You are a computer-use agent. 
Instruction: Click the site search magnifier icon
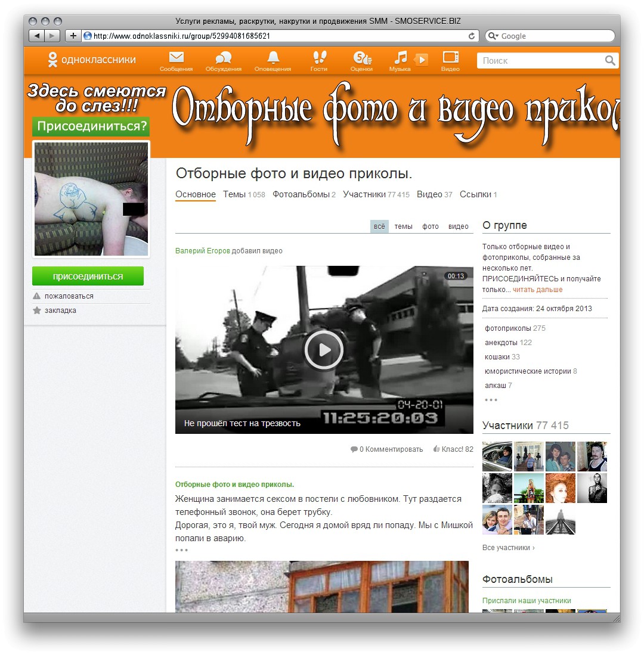tap(610, 61)
